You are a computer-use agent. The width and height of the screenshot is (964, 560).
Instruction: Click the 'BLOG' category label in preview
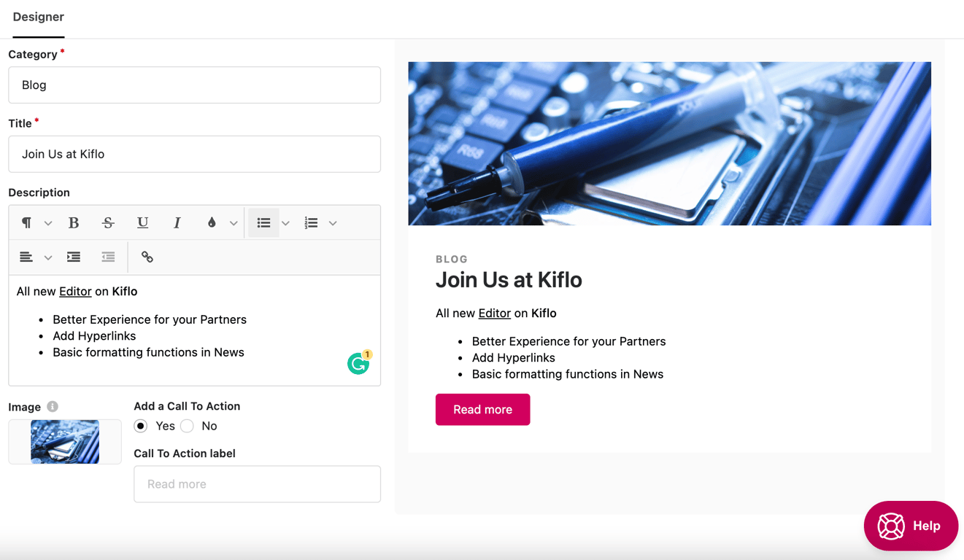[x=452, y=259]
